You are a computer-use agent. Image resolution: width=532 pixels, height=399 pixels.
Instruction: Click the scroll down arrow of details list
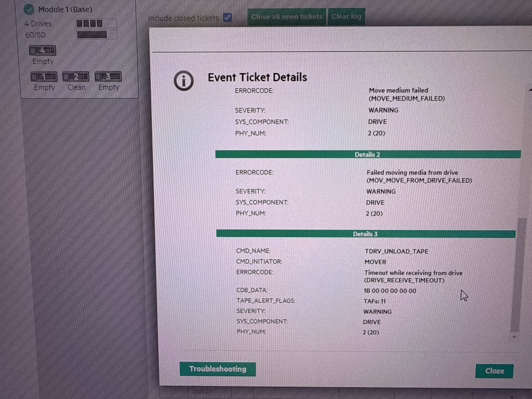tap(514, 337)
